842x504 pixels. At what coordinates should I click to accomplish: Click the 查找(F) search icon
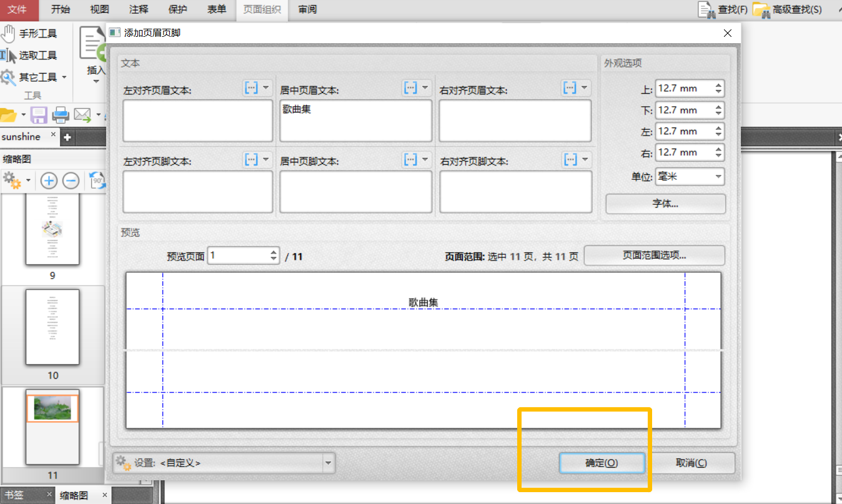(x=723, y=9)
